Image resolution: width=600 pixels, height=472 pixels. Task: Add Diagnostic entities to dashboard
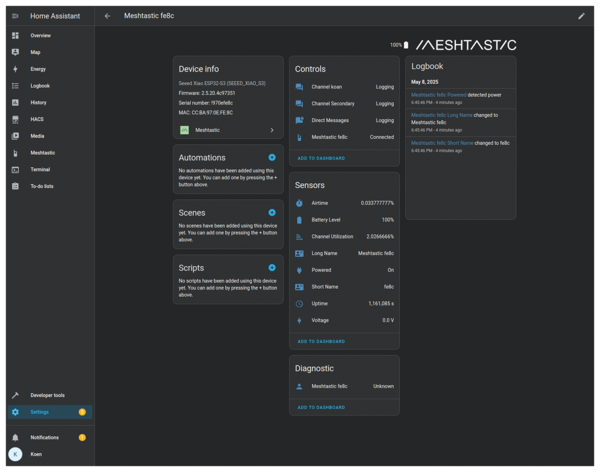pyautogui.click(x=321, y=407)
